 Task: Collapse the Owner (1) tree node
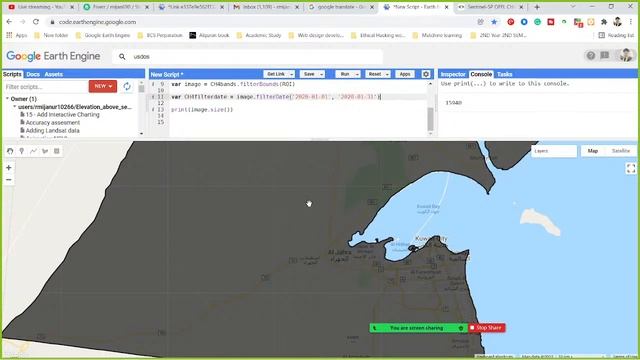click(7, 99)
